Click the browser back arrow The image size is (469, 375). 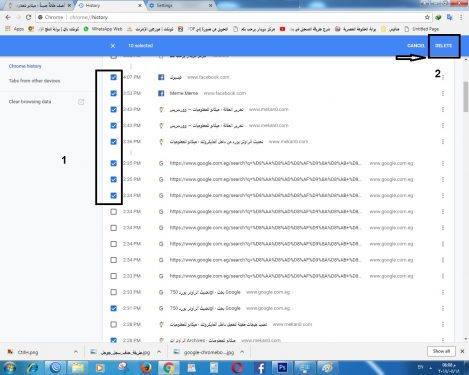(8, 17)
